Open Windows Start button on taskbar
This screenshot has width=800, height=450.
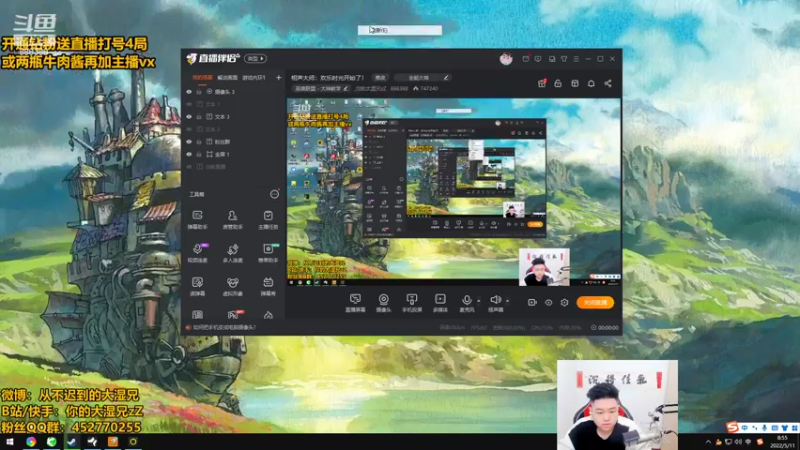pos(10,442)
